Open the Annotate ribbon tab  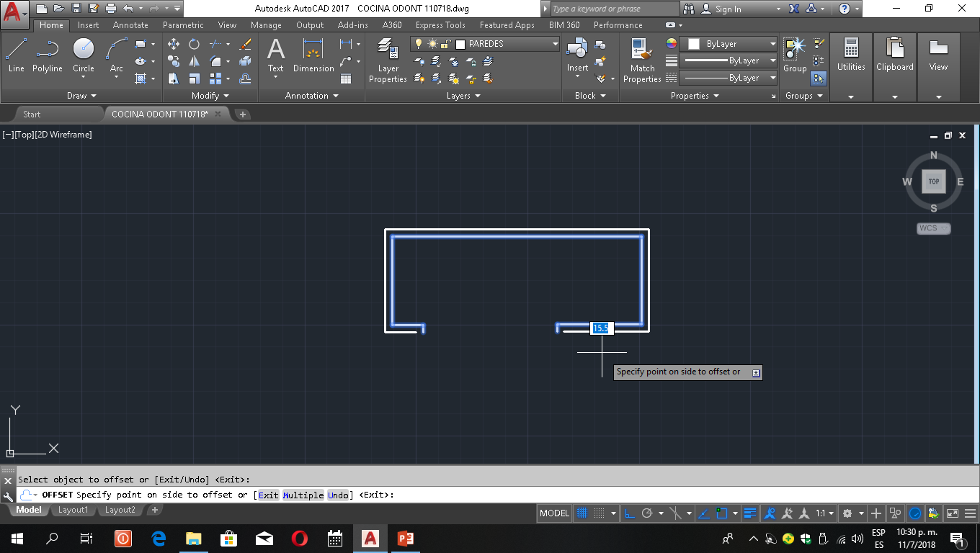[x=130, y=25]
